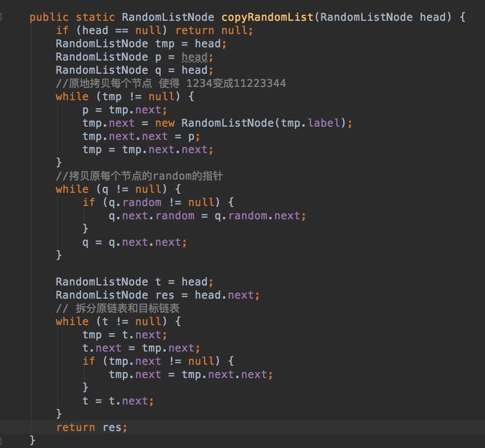Click the line 'RandomListNode res = head.next;'

point(158,295)
